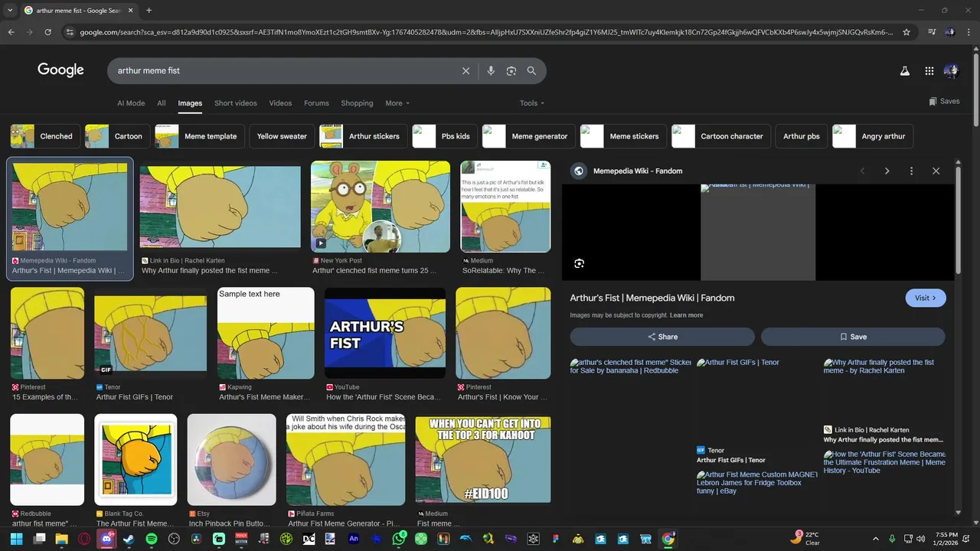This screenshot has height=551, width=980.
Task: Select the Arthur stickers filter chip
Action: click(363, 136)
